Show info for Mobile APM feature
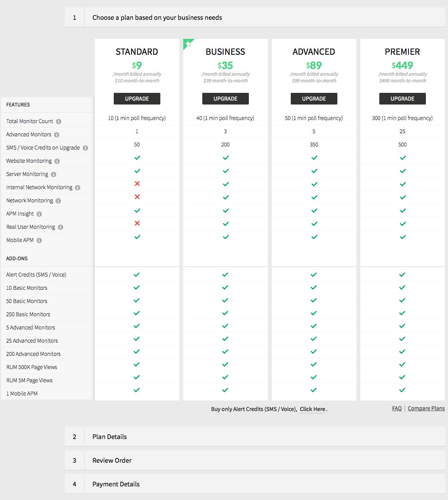 tap(39, 240)
